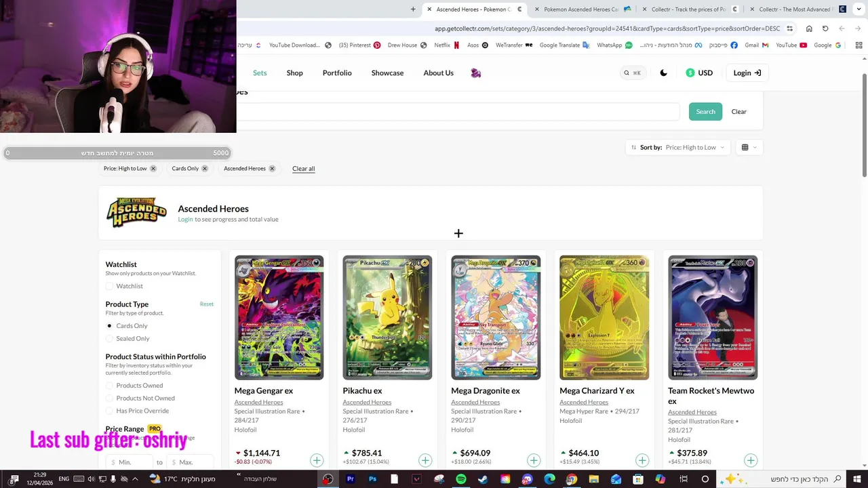This screenshot has height=488, width=868.
Task: Click the Min. price input field
Action: [131, 462]
